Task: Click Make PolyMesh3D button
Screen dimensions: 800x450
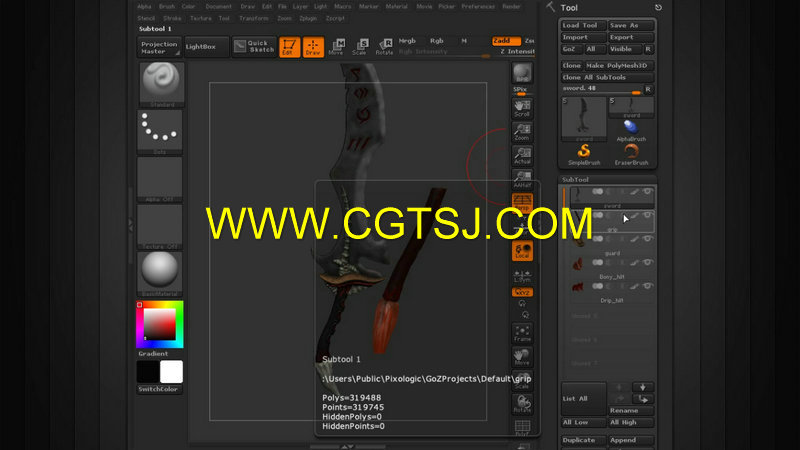Action: 619,66
